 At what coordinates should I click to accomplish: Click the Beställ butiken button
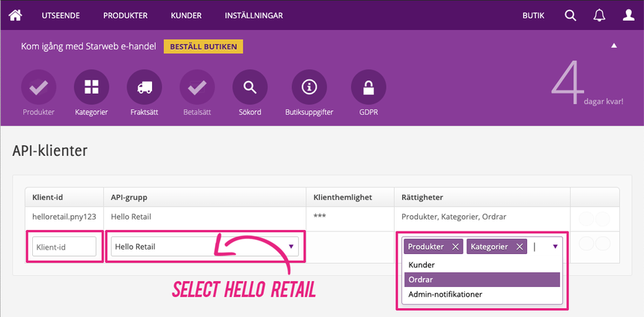[203, 46]
